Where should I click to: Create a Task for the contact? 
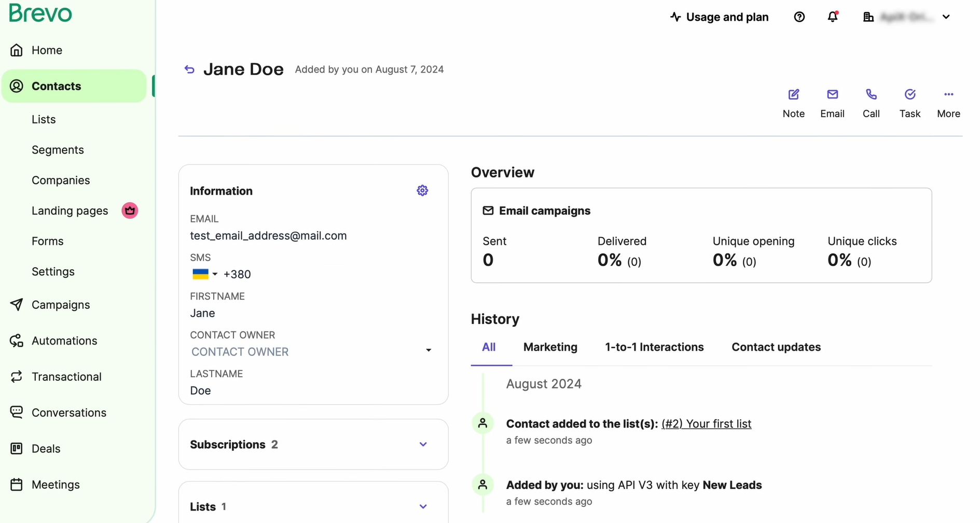click(910, 103)
